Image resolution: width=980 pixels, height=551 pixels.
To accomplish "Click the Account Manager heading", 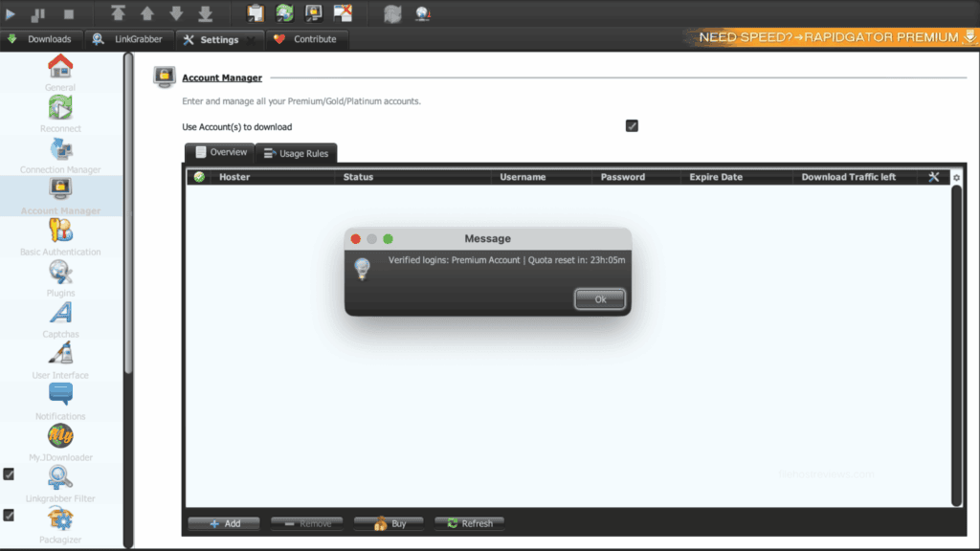I will [x=222, y=78].
